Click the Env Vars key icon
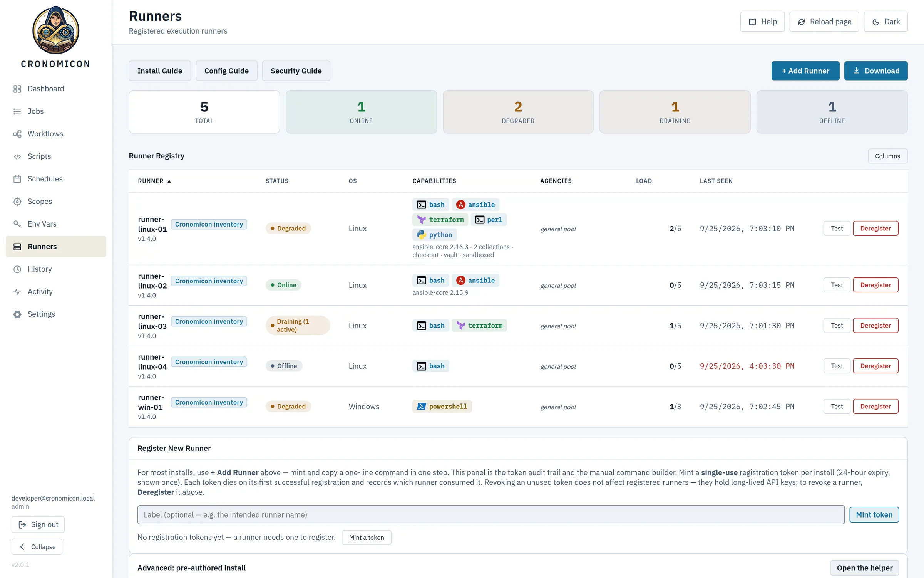924x578 pixels. click(17, 224)
